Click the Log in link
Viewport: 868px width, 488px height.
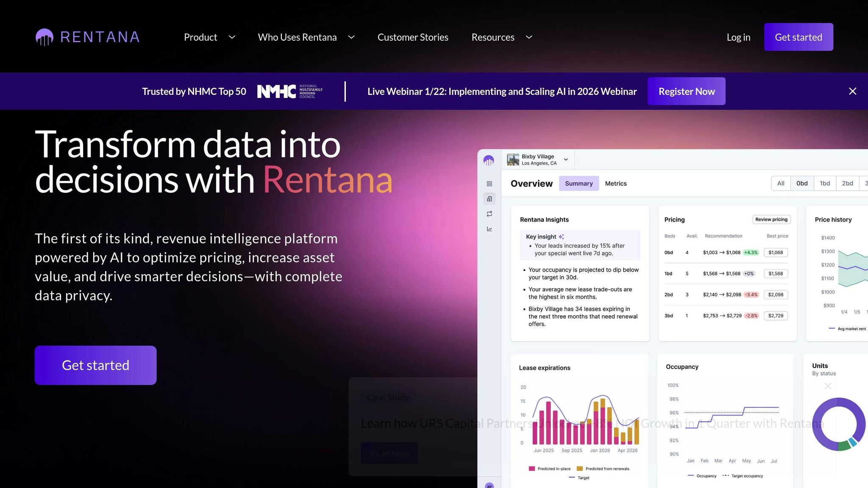pyautogui.click(x=738, y=37)
